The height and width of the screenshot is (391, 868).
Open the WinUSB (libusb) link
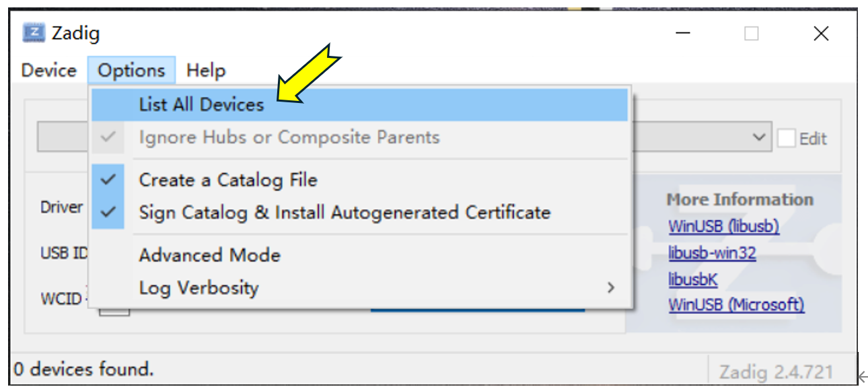click(723, 227)
